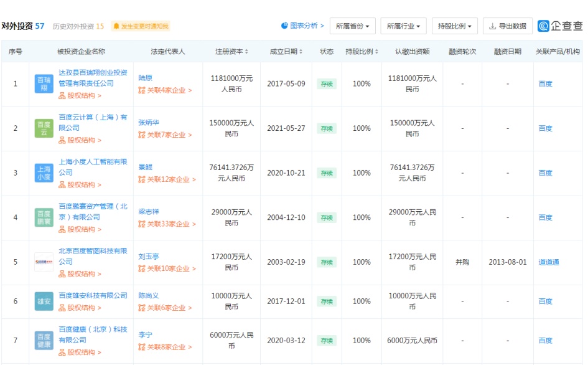Screen dimensions: 588x365
Task: Click the 北京百度智图 company logo thumbnail
Action: (x=44, y=262)
